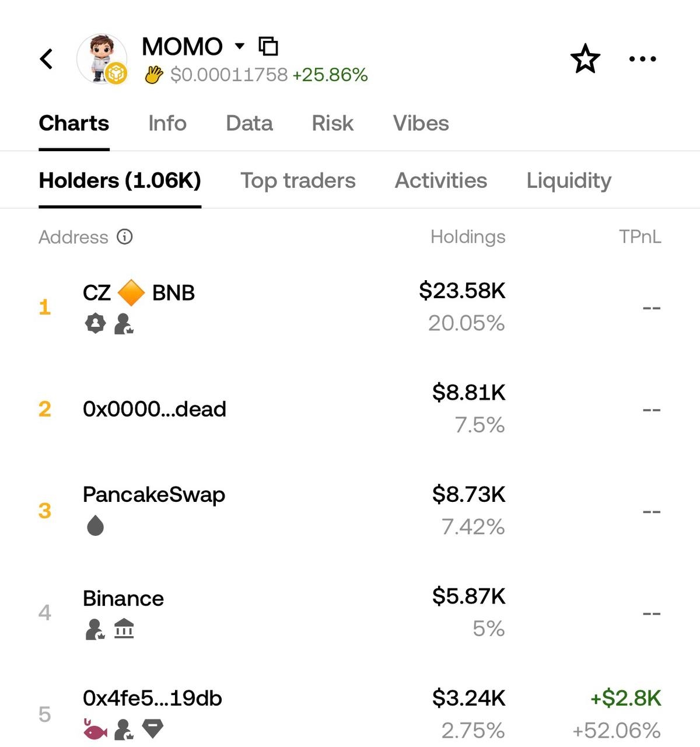View the Activities sub-tab

click(x=440, y=180)
